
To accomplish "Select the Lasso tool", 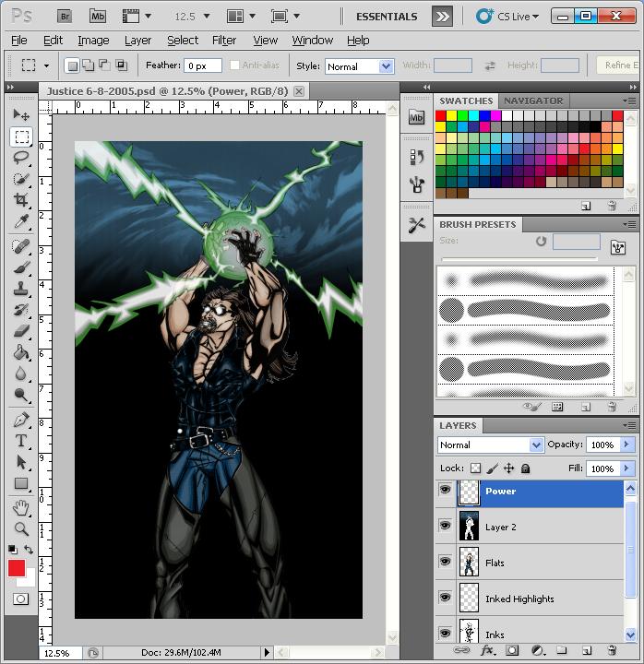I will click(x=21, y=158).
